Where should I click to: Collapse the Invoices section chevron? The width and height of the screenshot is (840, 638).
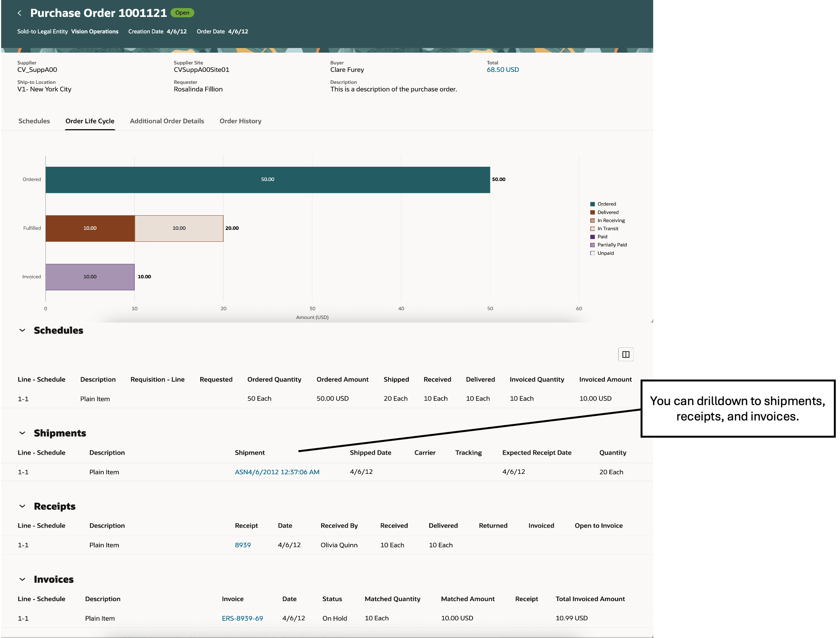coord(22,580)
